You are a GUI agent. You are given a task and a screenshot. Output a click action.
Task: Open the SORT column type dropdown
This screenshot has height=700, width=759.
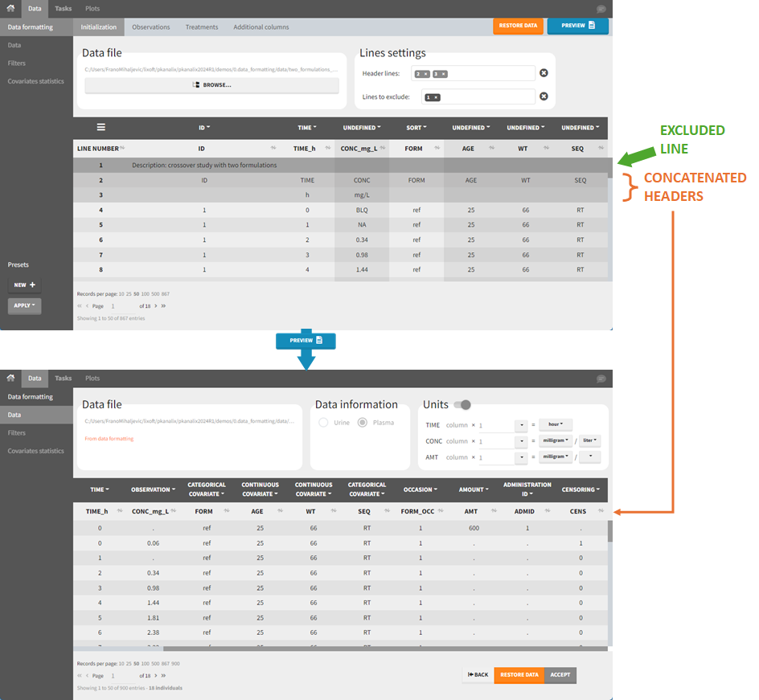click(416, 127)
